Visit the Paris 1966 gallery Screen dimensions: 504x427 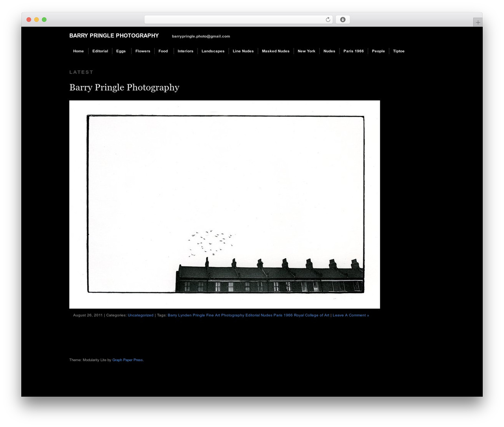pos(354,51)
